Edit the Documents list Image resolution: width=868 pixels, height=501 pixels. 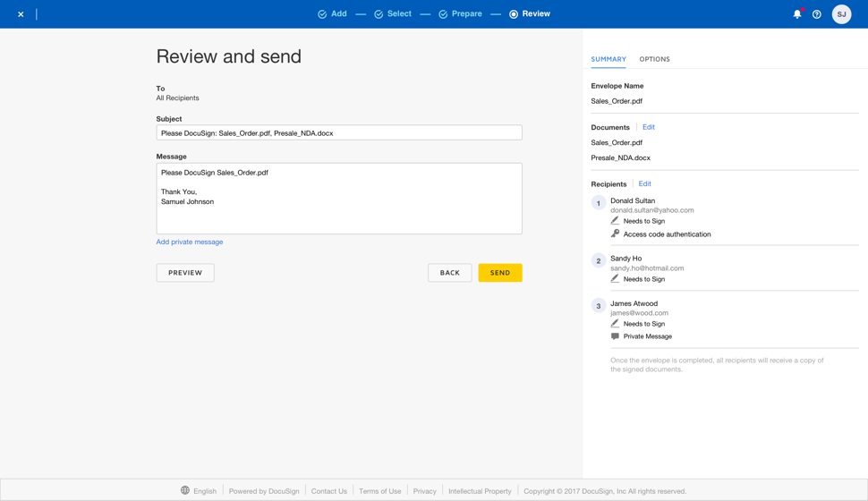point(648,127)
